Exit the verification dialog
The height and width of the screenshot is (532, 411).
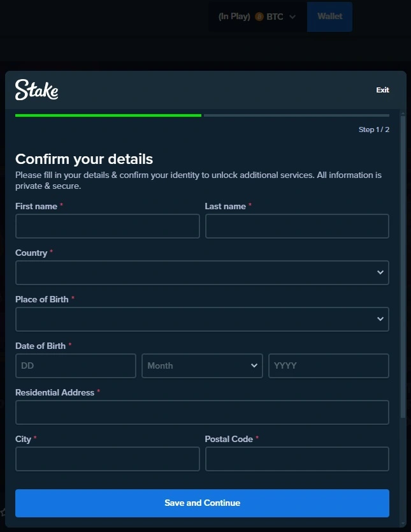click(382, 90)
